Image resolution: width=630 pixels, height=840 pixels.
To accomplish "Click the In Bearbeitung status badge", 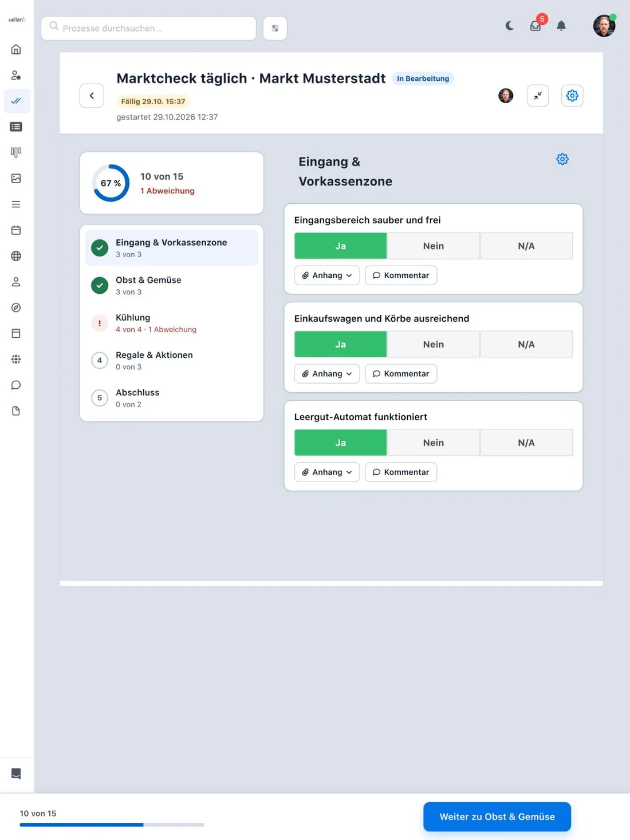I will [423, 78].
